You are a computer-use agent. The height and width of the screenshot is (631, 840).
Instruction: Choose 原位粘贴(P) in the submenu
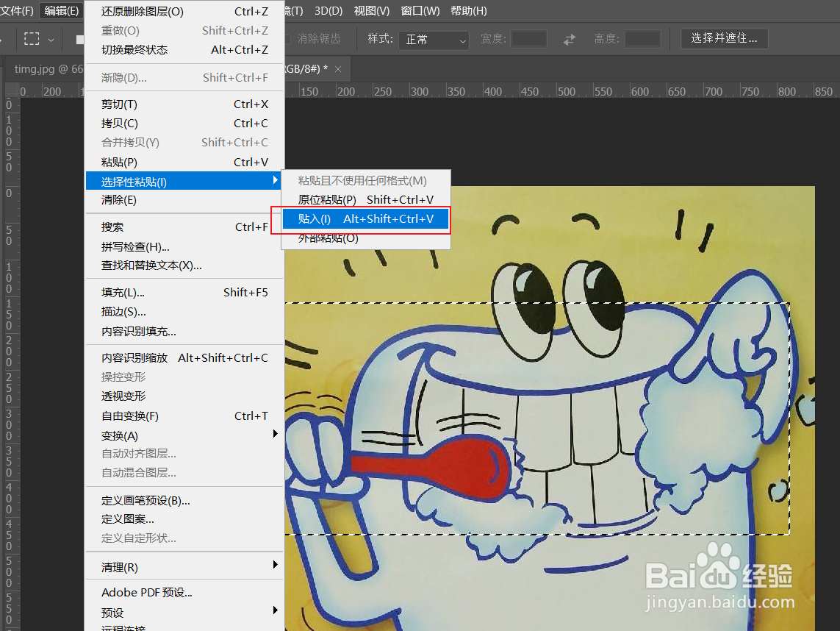click(x=366, y=199)
